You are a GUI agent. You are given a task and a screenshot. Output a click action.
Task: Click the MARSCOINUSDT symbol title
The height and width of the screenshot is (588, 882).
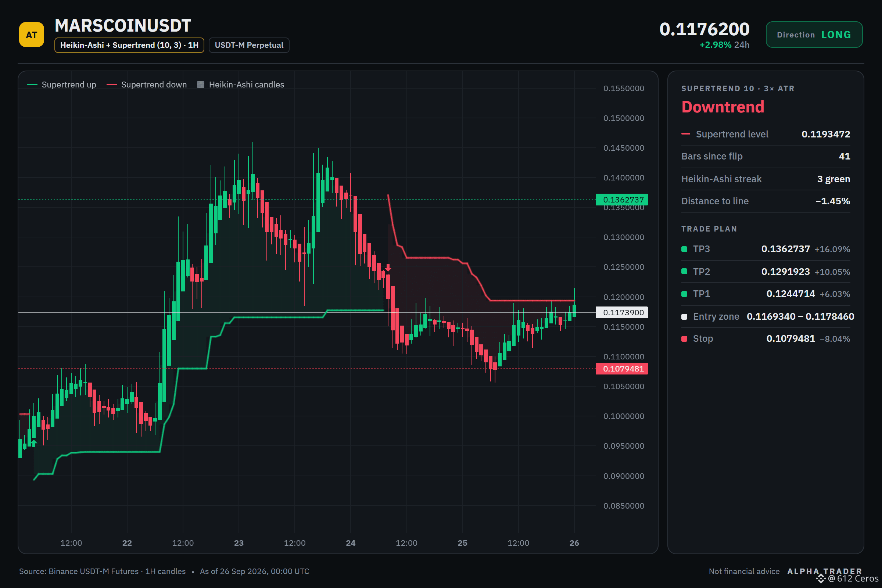(x=123, y=25)
